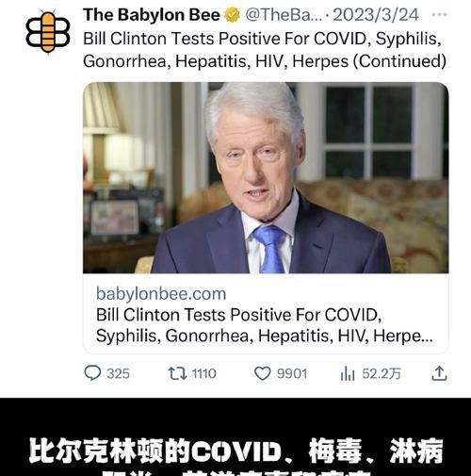Open The Babylon Bee profile avatar

click(x=48, y=32)
